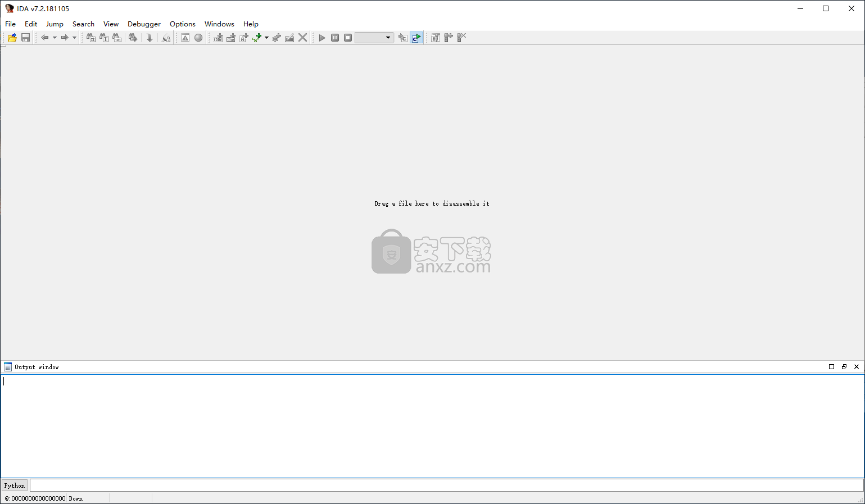Screen dimensions: 865x504
Task: Click the tree with X toolbar icon
Action: [461, 38]
